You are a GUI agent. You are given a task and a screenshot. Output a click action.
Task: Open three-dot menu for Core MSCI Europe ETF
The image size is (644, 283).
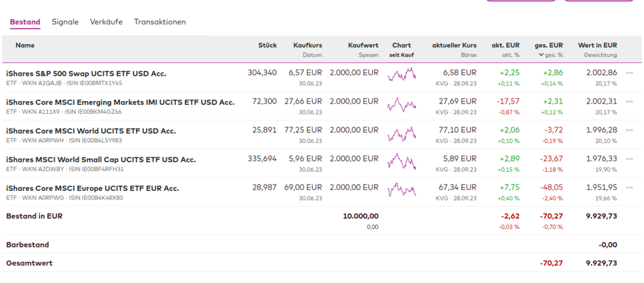pyautogui.click(x=629, y=188)
